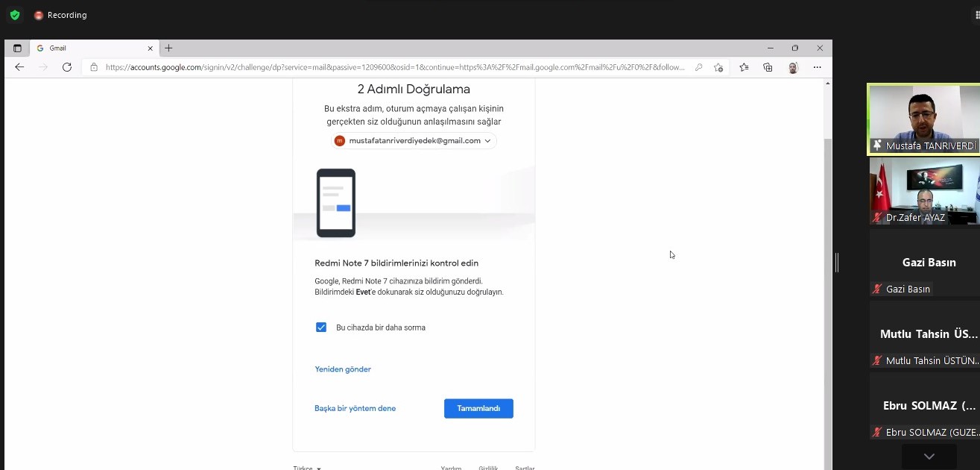980x470 pixels.
Task: Add this page to favorites
Action: (x=718, y=67)
